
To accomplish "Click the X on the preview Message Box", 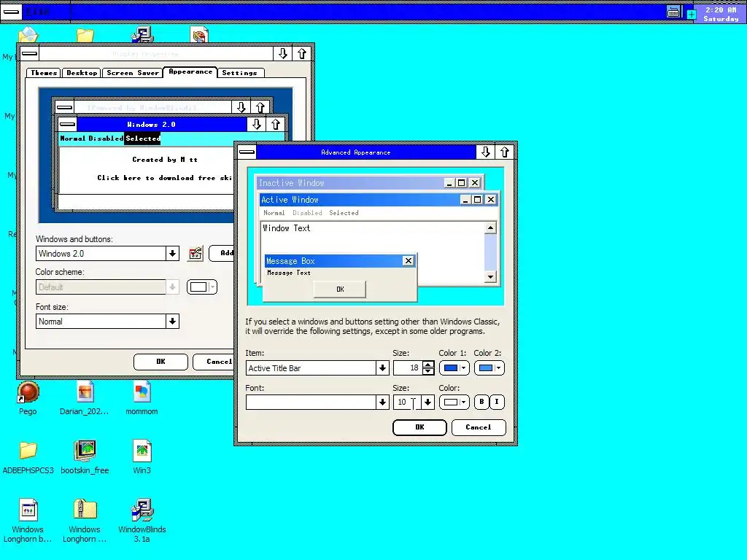I will click(409, 261).
